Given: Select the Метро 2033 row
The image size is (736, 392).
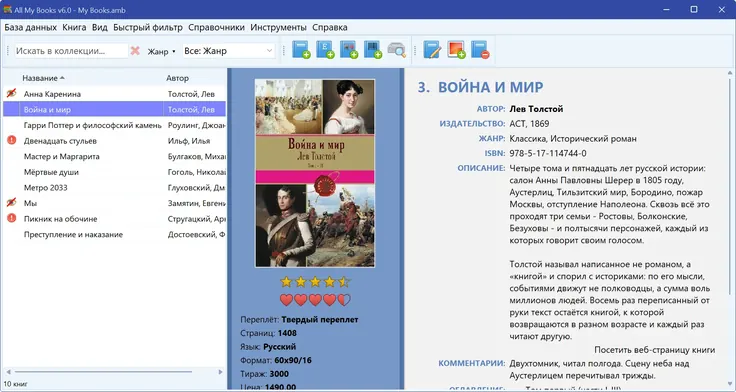Looking at the screenshot, I should [115, 187].
